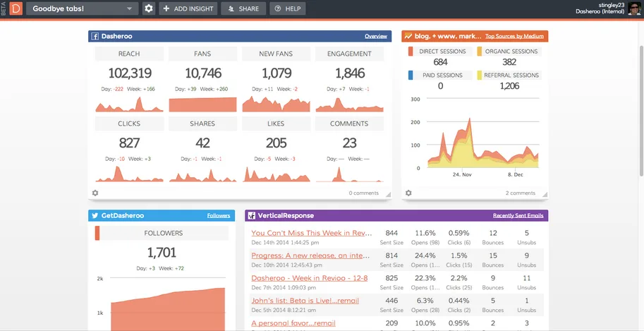Click the COMMENTS metric header
The width and height of the screenshot is (644, 331).
coord(350,124)
